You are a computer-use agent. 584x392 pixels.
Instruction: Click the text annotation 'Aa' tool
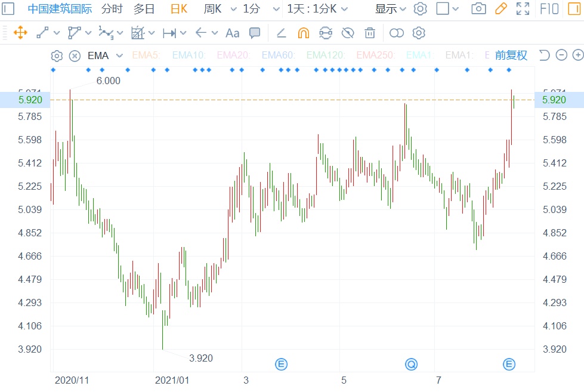[x=232, y=33]
